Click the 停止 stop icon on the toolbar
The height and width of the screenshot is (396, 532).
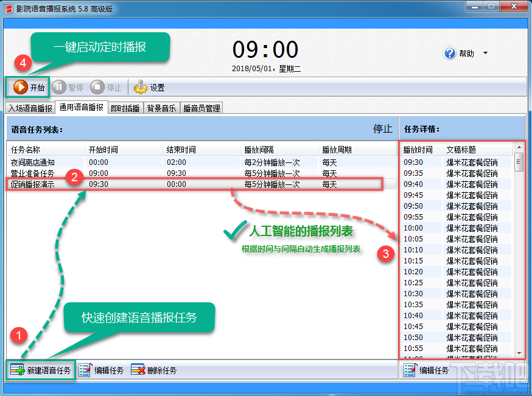point(97,86)
